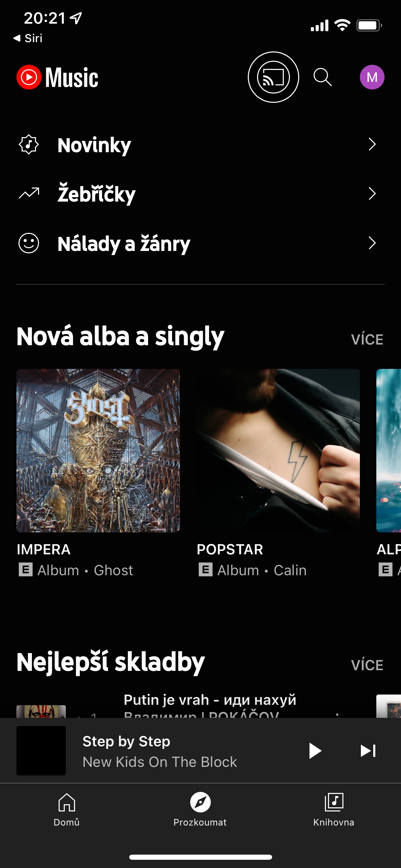
Task: Tap the YouTube Music logo
Action: [x=58, y=77]
